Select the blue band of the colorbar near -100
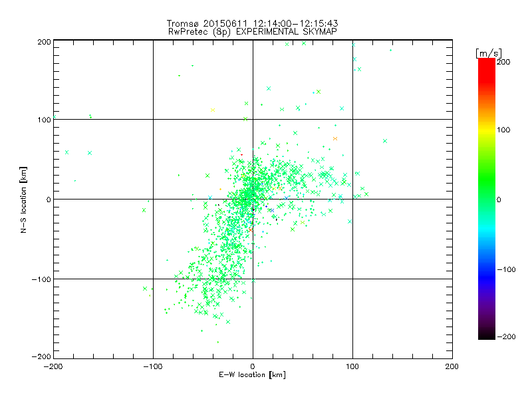Screen dimensions: 532x399 [487, 270]
